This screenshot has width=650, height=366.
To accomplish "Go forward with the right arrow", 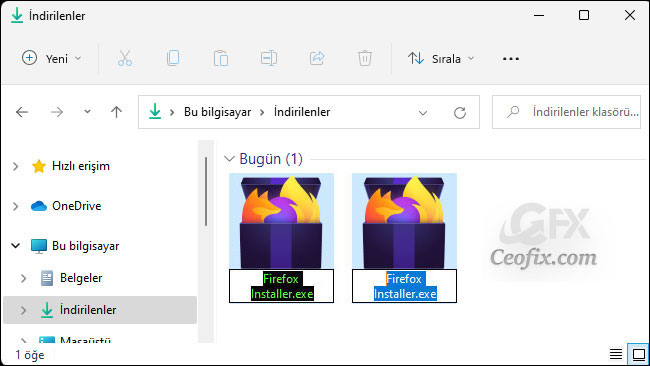I will [x=57, y=112].
